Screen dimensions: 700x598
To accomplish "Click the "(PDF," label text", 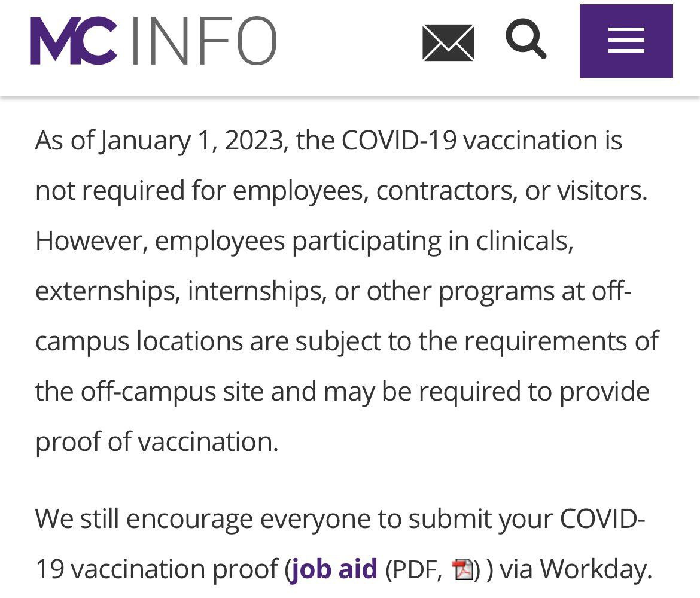I will click(414, 569).
